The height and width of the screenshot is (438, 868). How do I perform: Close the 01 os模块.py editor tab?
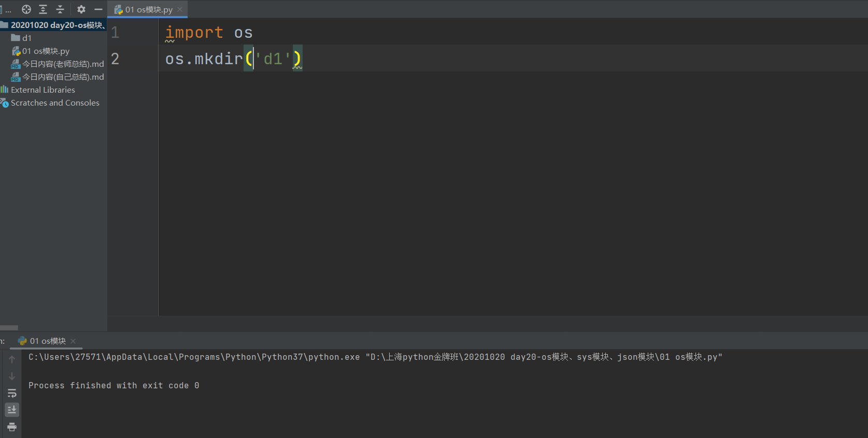[x=180, y=9]
